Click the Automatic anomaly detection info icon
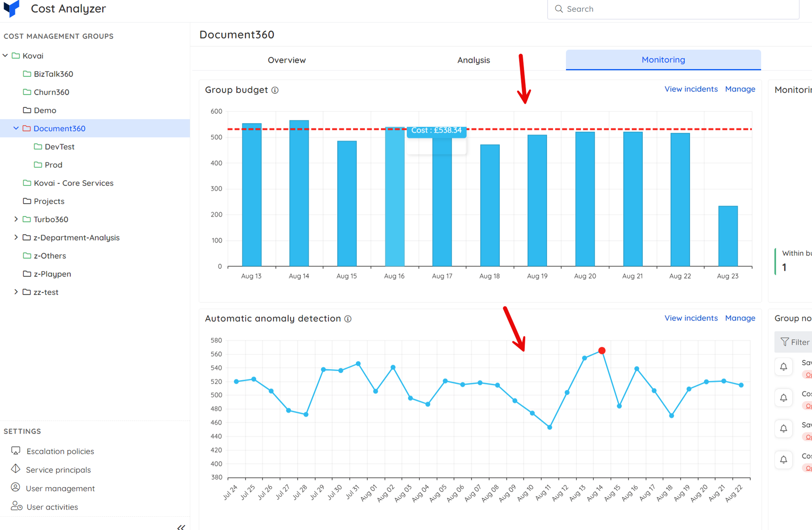The image size is (812, 530). 348,319
